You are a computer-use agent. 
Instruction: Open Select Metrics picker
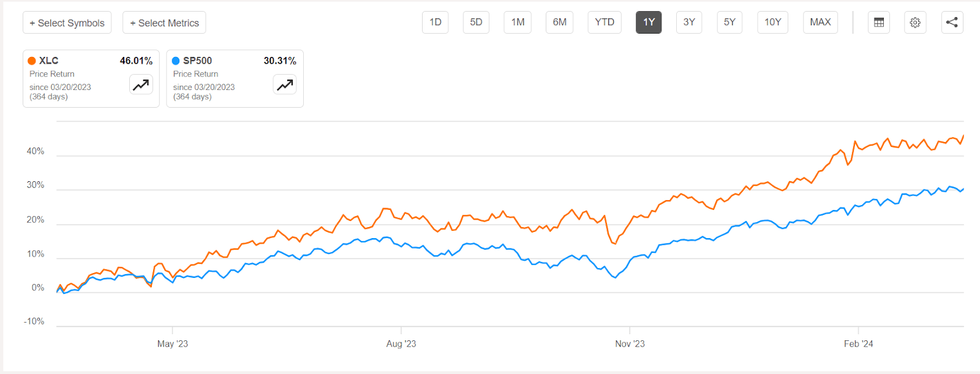tap(164, 23)
